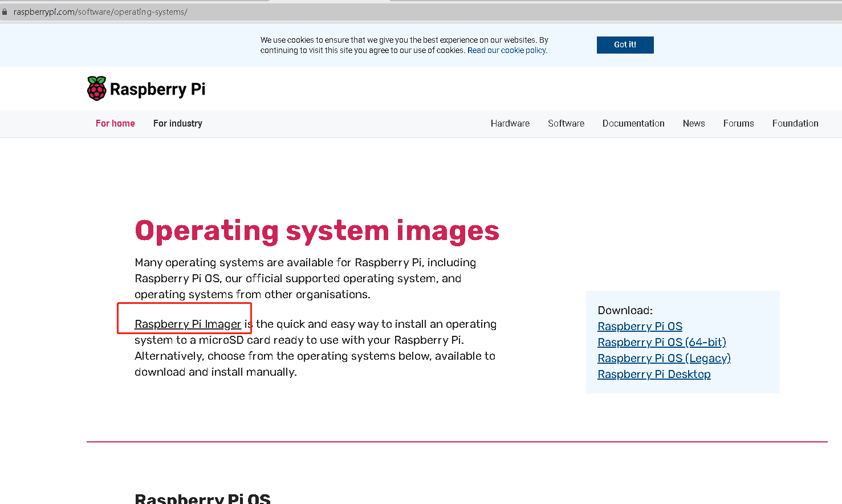Dismiss cookie notice with Got it!
The height and width of the screenshot is (504, 842).
(625, 44)
